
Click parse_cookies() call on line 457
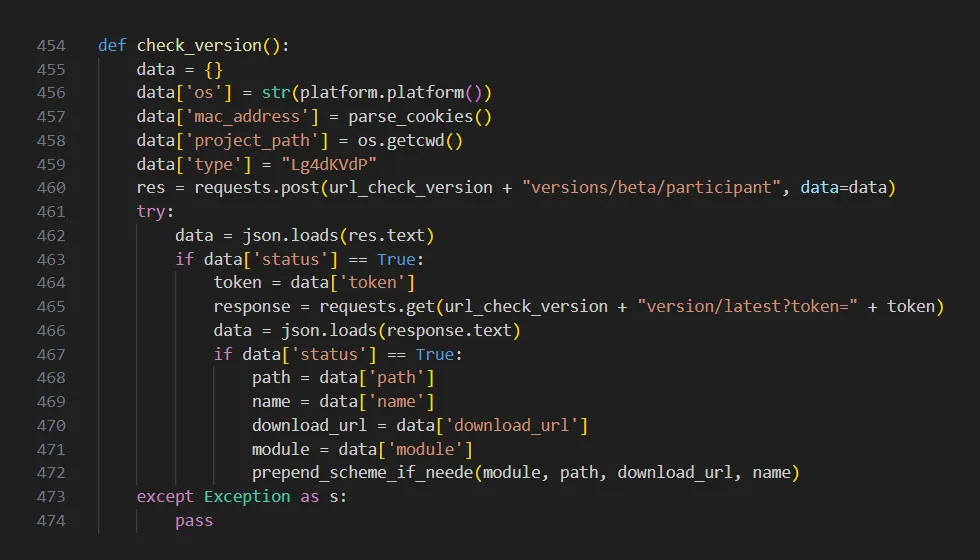(420, 117)
